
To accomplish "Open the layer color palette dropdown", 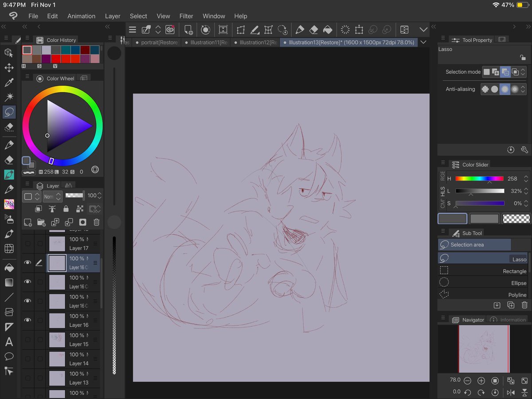I will (32, 196).
